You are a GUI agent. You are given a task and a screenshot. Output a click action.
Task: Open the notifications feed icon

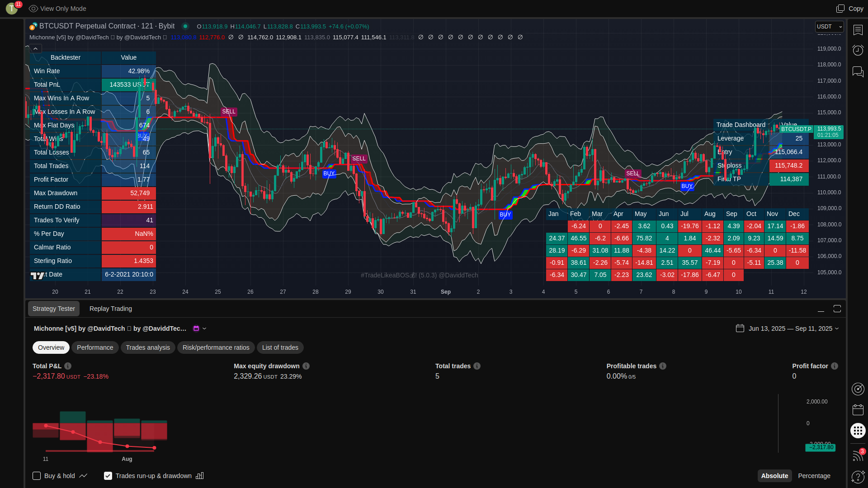(858, 455)
